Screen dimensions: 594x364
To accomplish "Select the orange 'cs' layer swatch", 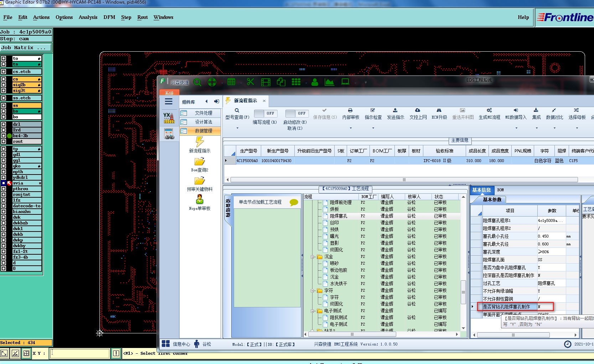I will pyautogui.click(x=27, y=79).
